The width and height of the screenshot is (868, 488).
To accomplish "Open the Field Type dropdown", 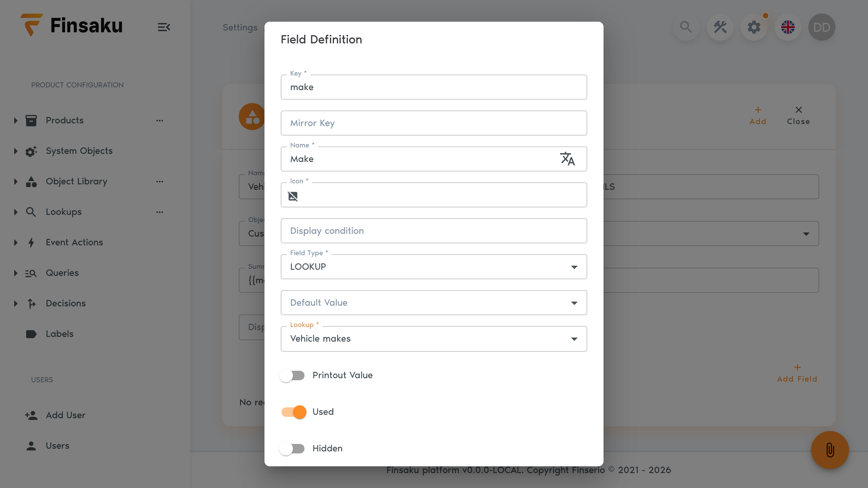I will 434,267.
